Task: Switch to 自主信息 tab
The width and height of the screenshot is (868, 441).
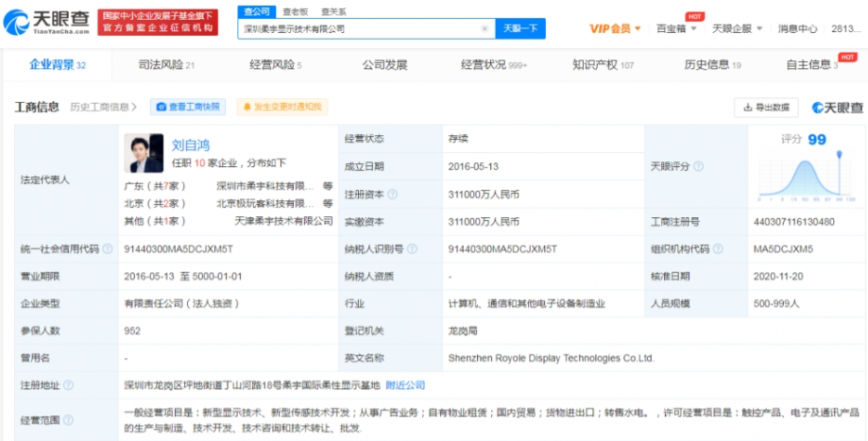Action: pyautogui.click(x=812, y=65)
